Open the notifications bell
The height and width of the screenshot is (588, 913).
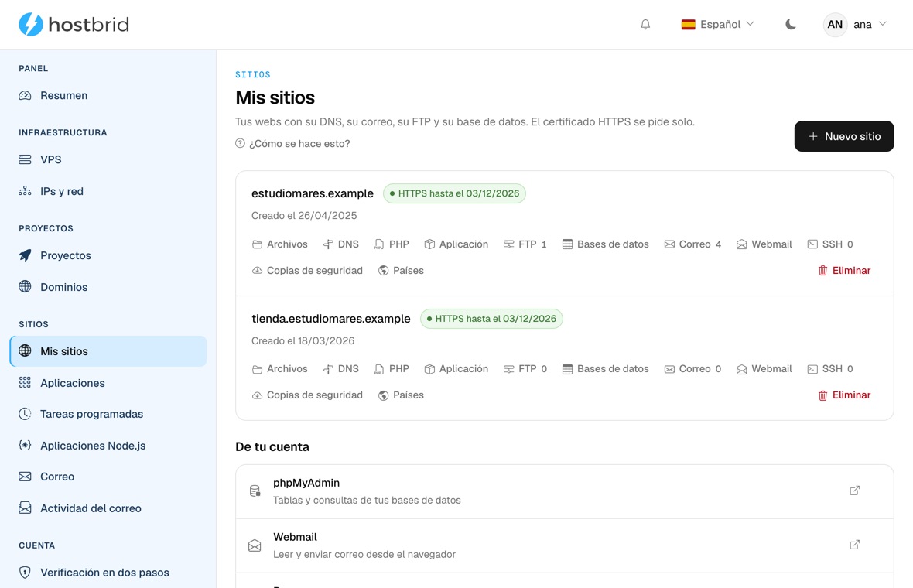[x=645, y=25]
